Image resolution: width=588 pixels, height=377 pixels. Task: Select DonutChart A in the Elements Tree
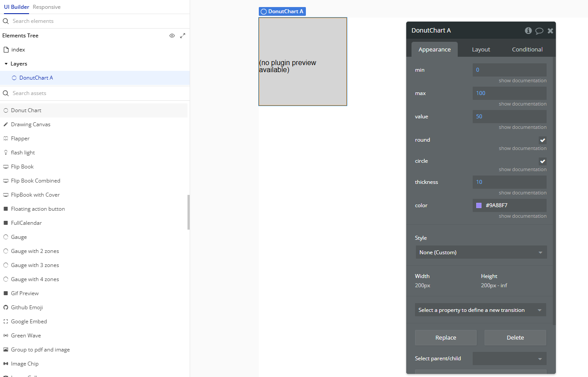95,78
